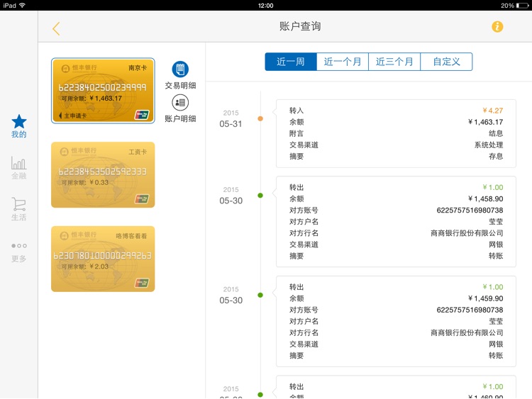The image size is (532, 399).
Task: Tap 恒丰银行 logo on 南京卡 card
Action: 79,68
